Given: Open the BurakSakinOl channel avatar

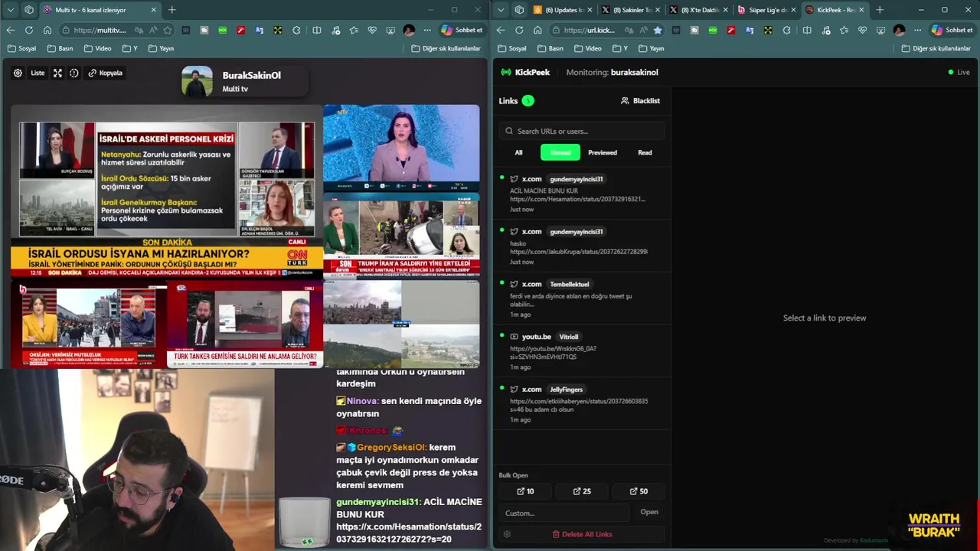Looking at the screenshot, I should [197, 81].
